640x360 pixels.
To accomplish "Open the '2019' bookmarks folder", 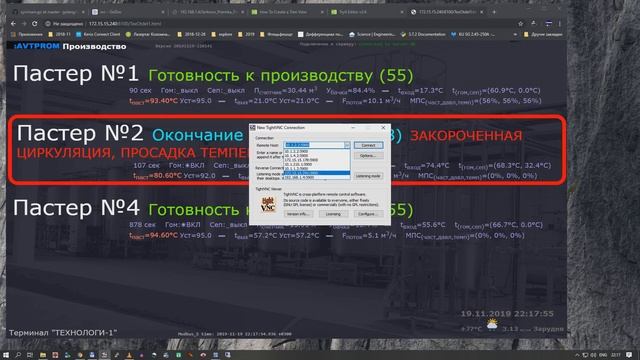I will click(x=247, y=35).
